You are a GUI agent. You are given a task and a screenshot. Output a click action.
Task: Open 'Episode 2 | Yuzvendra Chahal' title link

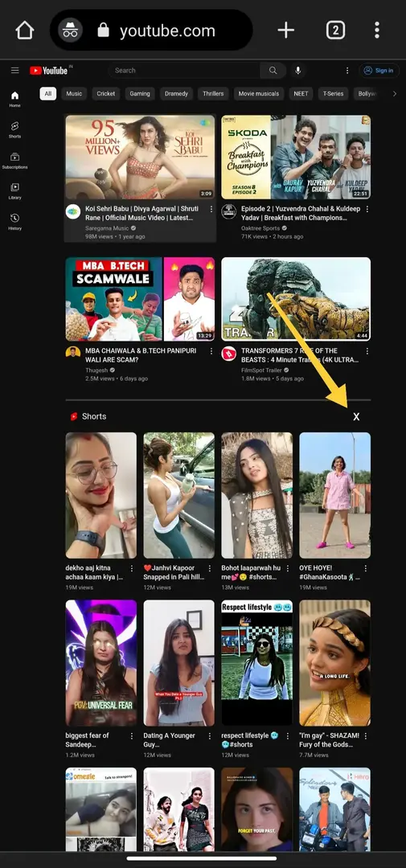click(x=301, y=214)
